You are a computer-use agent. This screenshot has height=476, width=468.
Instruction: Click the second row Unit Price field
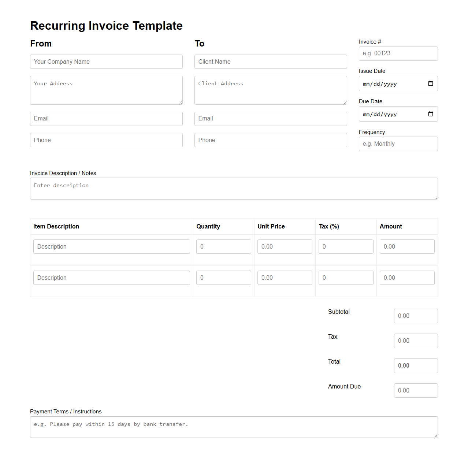285,278
